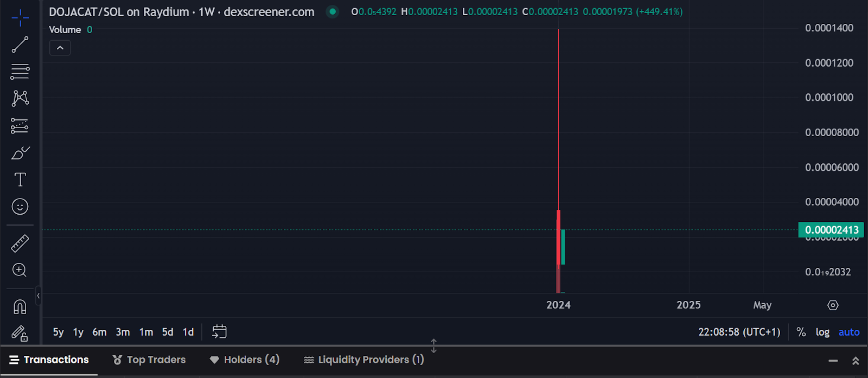Set chart range to 3m
This screenshot has width=868, height=378.
coord(123,332)
